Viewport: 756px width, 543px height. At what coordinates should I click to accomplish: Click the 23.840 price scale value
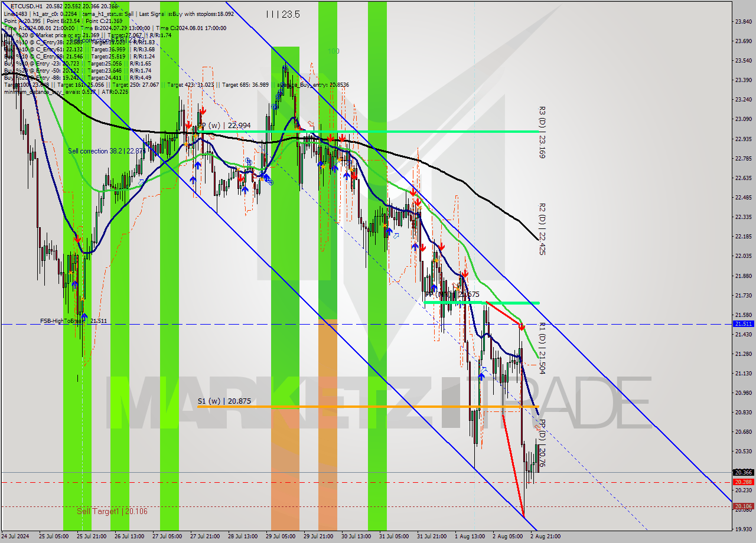(742, 22)
